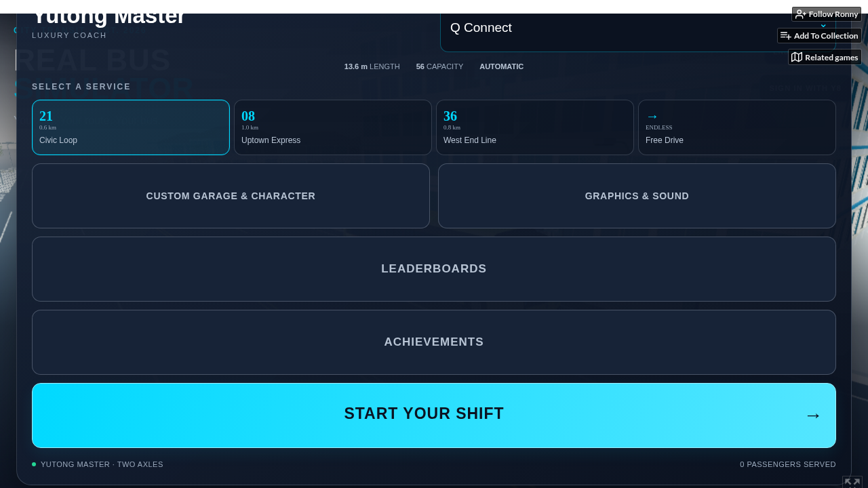Start Your Shift
The image size is (868, 488).
pos(434,415)
